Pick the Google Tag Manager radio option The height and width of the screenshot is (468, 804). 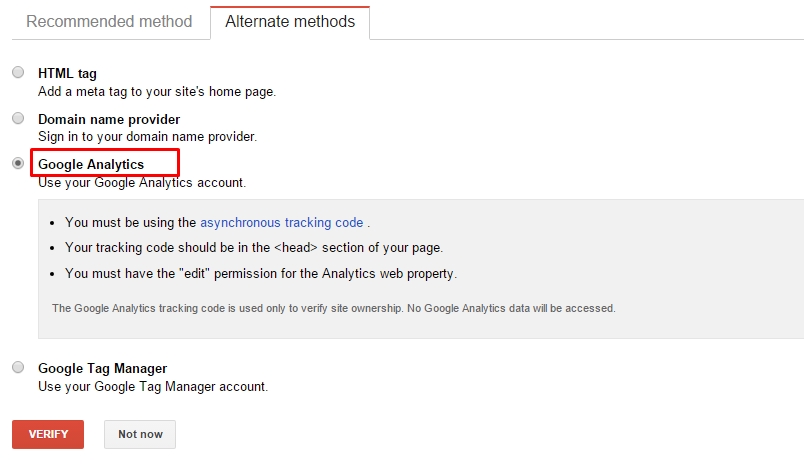click(18, 368)
